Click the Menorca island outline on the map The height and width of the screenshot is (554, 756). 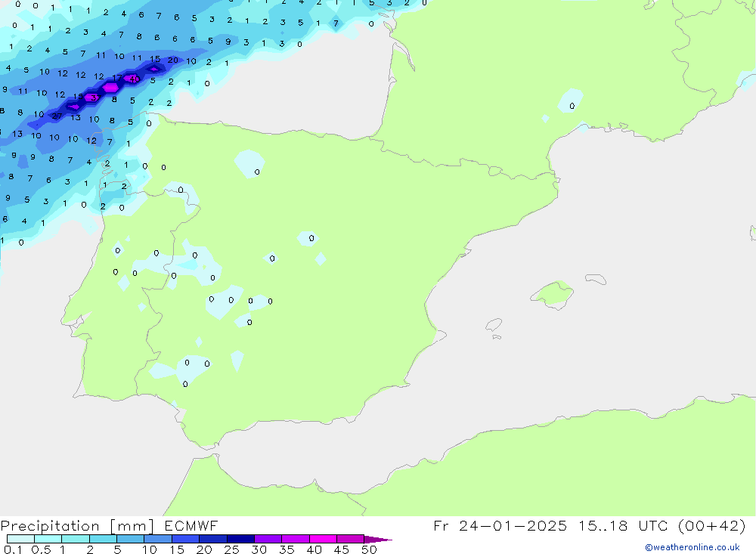pos(596,279)
